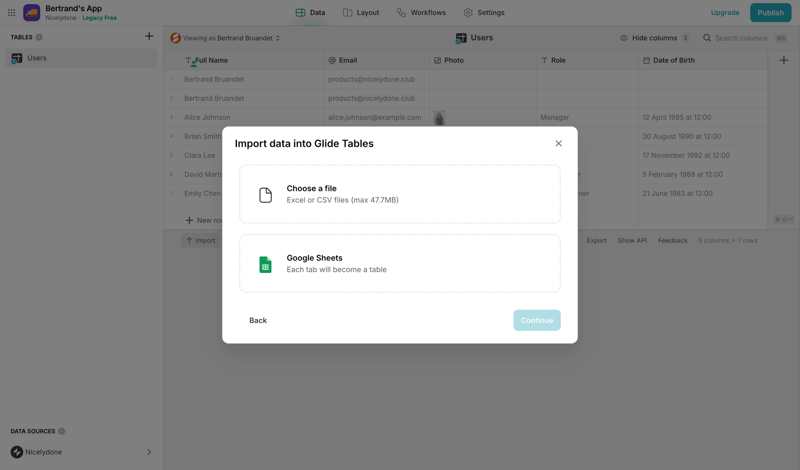This screenshot has width=800, height=470.
Task: Click the Email column header
Action: 377,60
